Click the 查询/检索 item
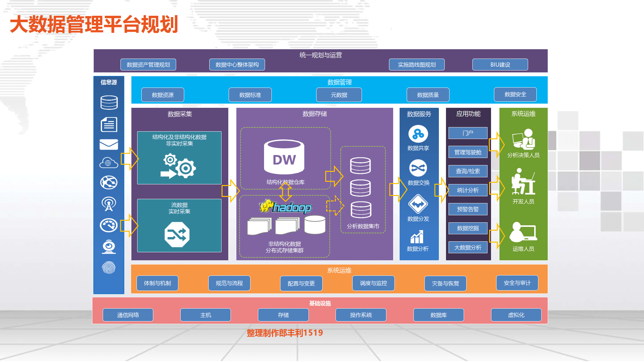This screenshot has width=644, height=362. (468, 171)
